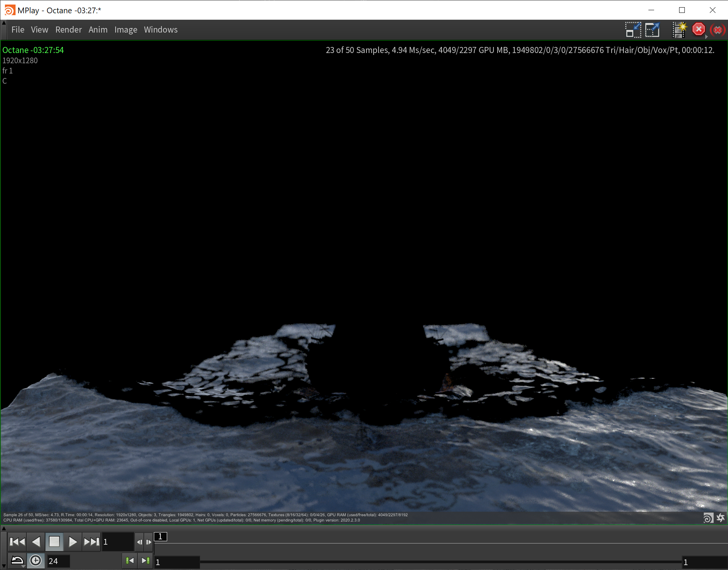Click the Octane settings icon at bottom right

[720, 518]
